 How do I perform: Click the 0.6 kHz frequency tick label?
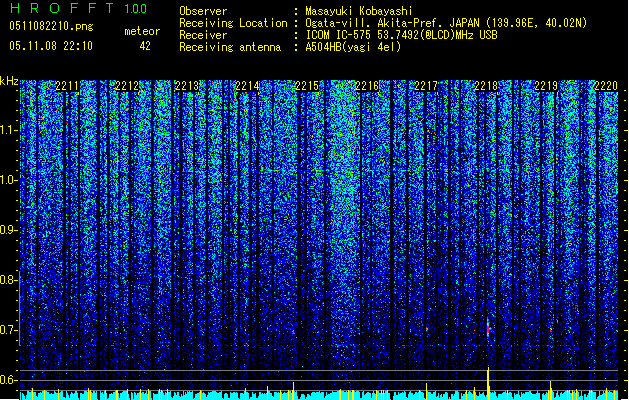click(x=9, y=380)
